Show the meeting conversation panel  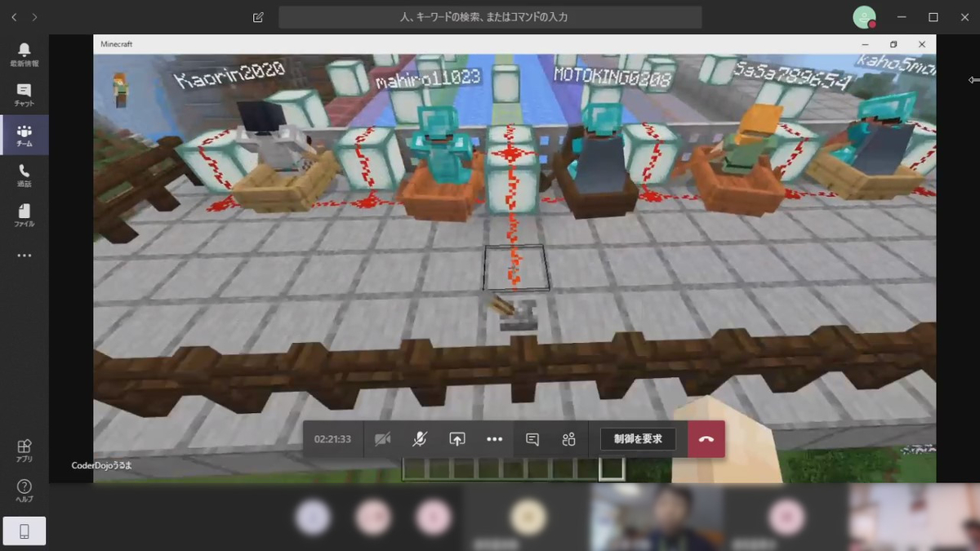[532, 439]
